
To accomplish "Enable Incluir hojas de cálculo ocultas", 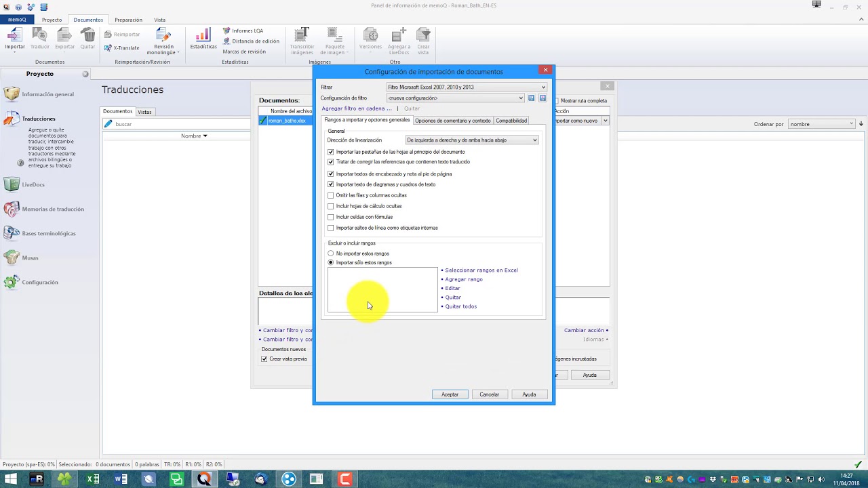I will [331, 206].
